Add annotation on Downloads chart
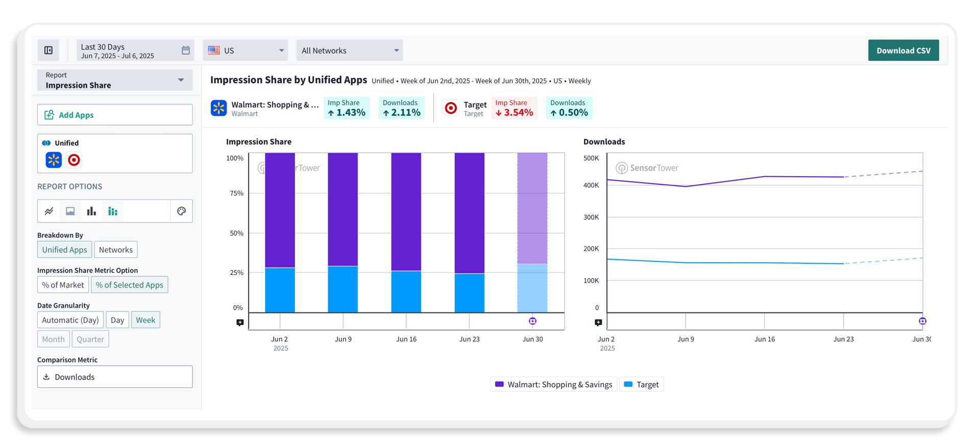 (598, 323)
